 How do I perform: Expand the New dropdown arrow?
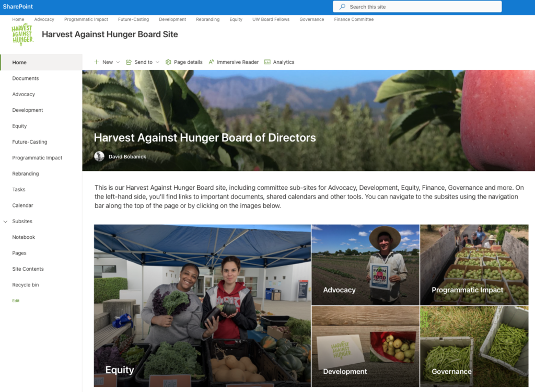tap(118, 62)
